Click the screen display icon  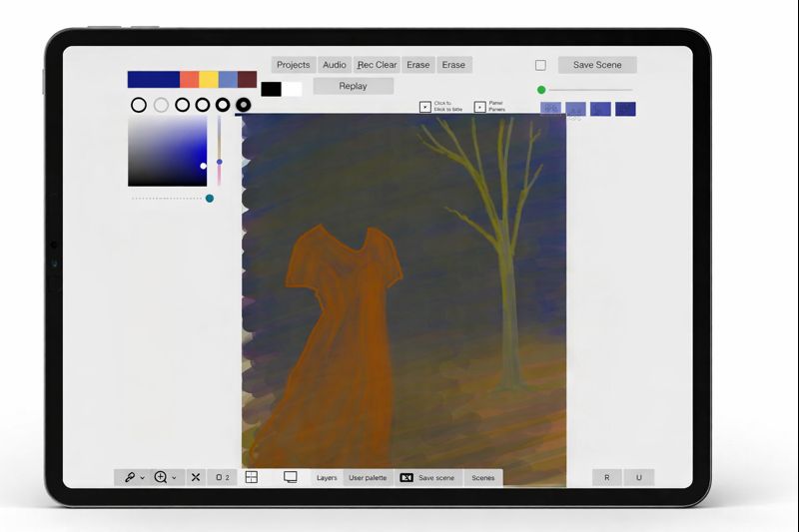pyautogui.click(x=291, y=477)
